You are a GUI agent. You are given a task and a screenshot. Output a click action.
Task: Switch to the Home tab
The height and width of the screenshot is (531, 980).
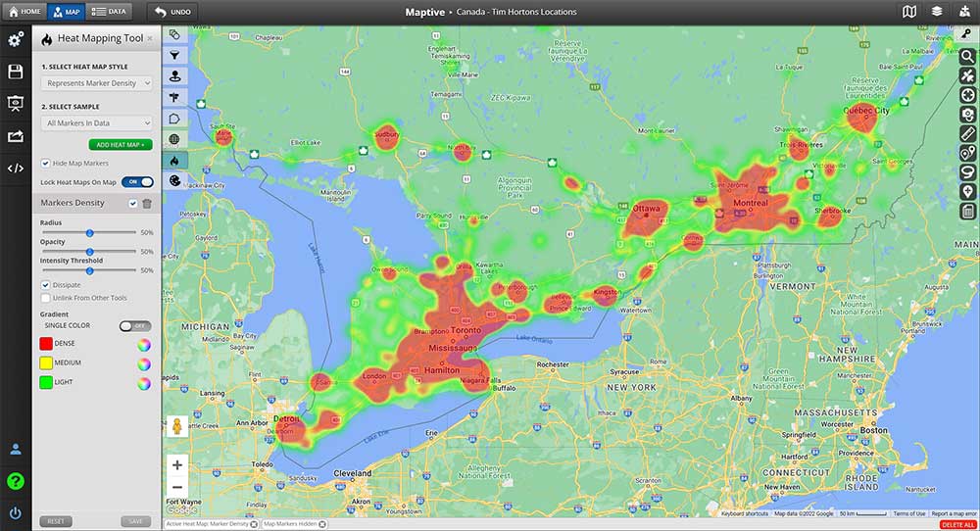click(x=25, y=11)
